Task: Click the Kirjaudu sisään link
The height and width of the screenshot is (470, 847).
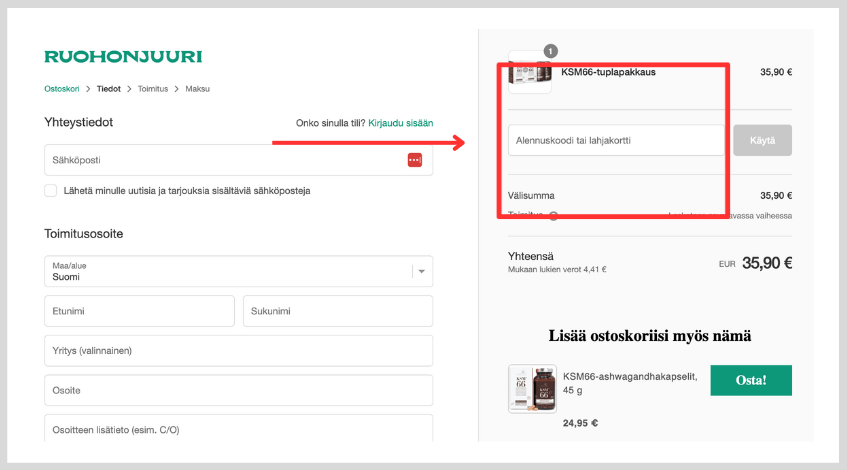Action: [400, 123]
